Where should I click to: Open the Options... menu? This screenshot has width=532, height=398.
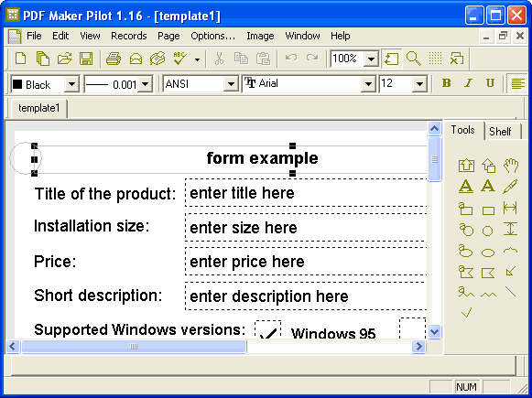click(212, 36)
